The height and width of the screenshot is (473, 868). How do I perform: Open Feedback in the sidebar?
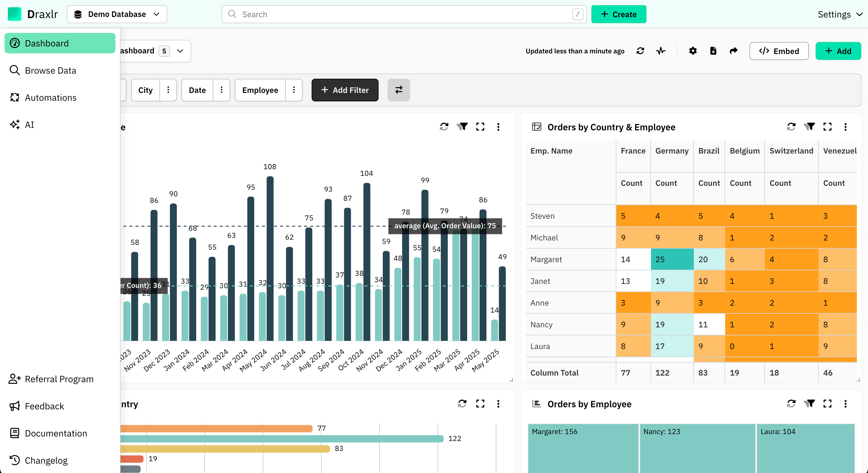coord(59,406)
